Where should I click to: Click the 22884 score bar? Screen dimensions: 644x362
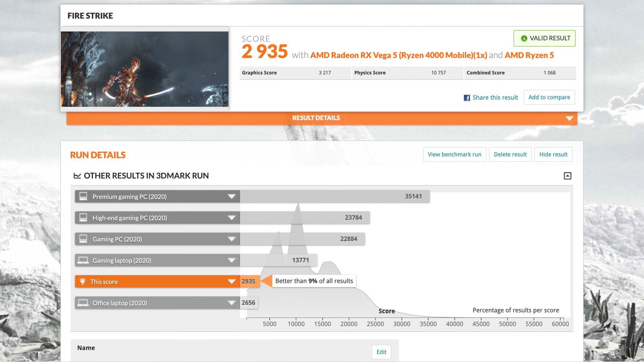303,239
